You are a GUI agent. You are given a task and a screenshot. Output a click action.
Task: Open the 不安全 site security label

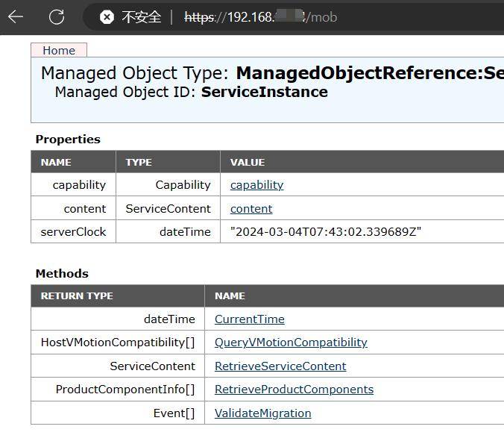[x=141, y=16]
